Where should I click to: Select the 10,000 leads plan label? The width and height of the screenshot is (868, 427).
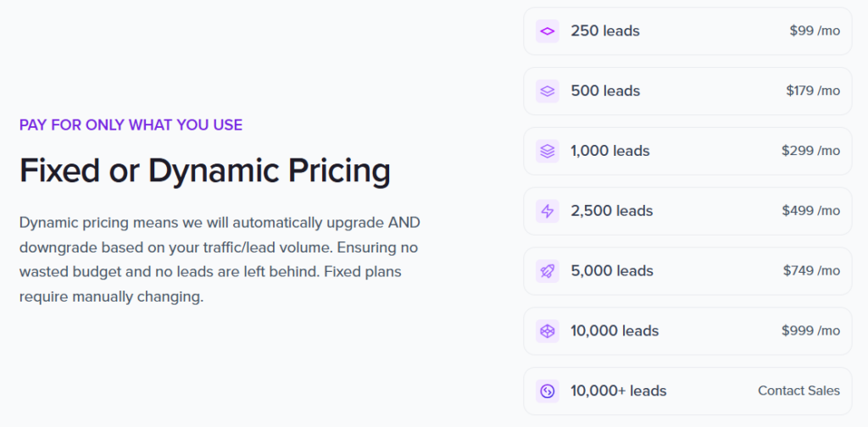[x=615, y=331]
